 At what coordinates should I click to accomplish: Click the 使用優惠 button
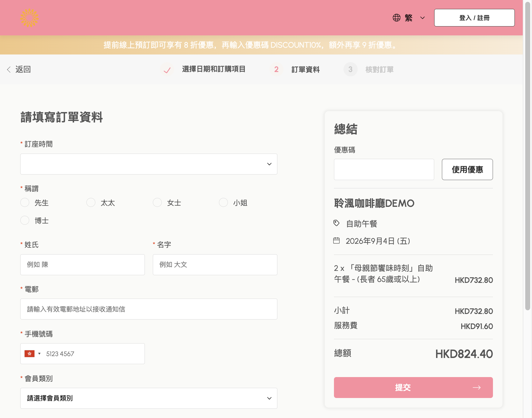[x=467, y=170]
